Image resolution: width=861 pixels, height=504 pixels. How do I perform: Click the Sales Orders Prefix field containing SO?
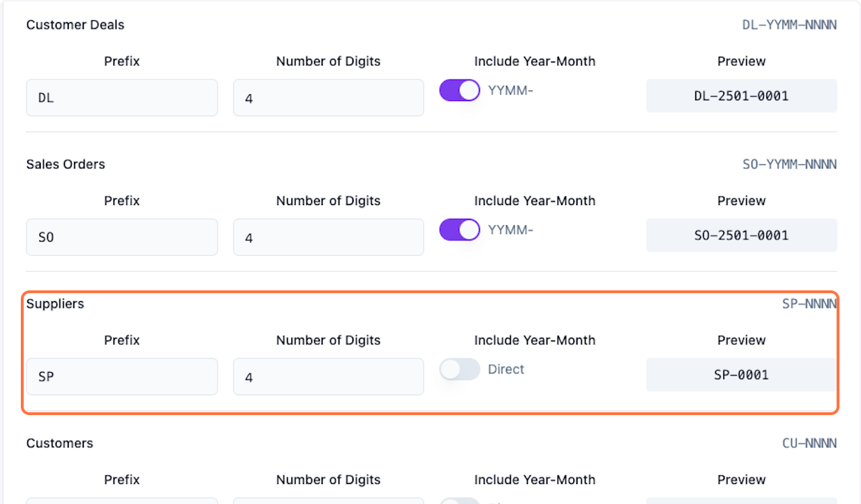pos(122,237)
